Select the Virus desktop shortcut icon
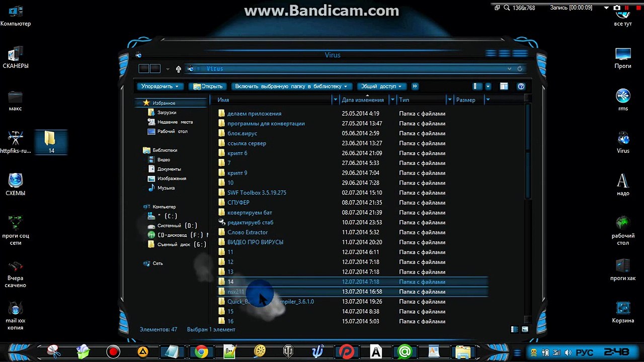 click(x=623, y=143)
